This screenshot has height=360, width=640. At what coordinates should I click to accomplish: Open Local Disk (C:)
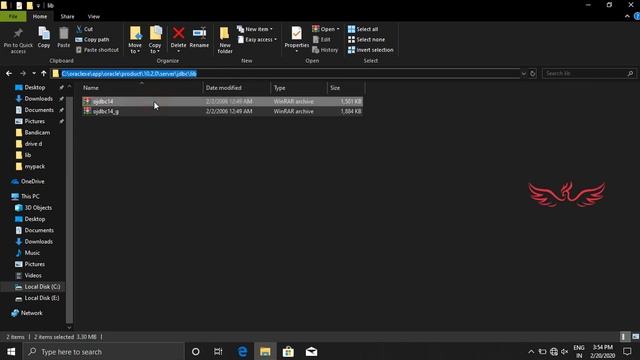42,287
